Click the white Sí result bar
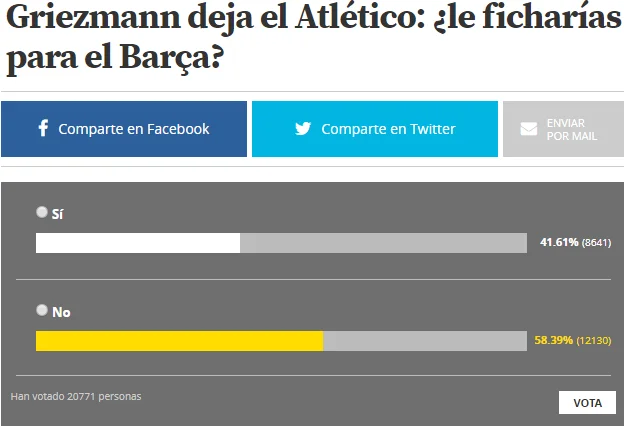This screenshot has height=426, width=624. pos(137,243)
